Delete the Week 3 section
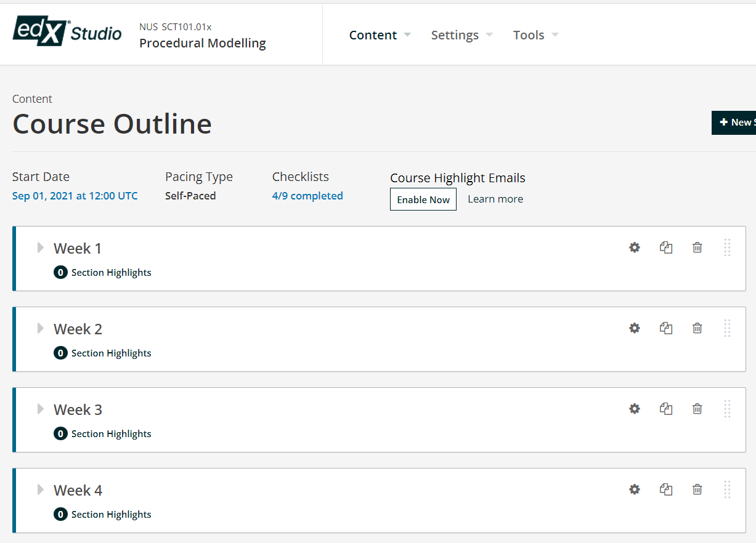This screenshot has width=756, height=543. pos(697,409)
